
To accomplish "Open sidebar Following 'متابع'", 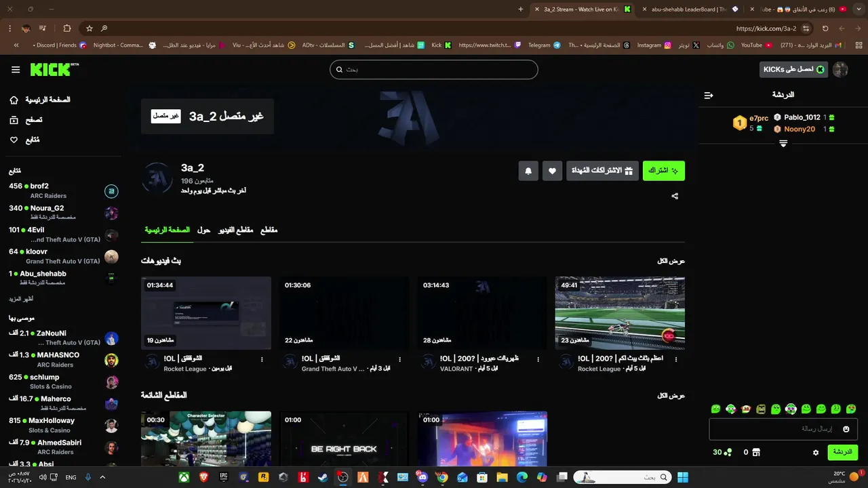I will [24, 140].
